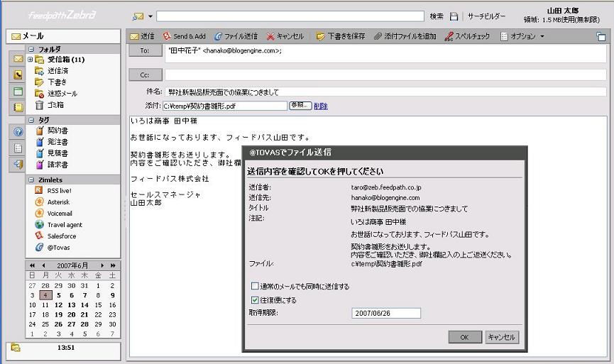Screen dimensions: 614x364
Task: Collapse the フォルダ section
Action: click(x=31, y=50)
